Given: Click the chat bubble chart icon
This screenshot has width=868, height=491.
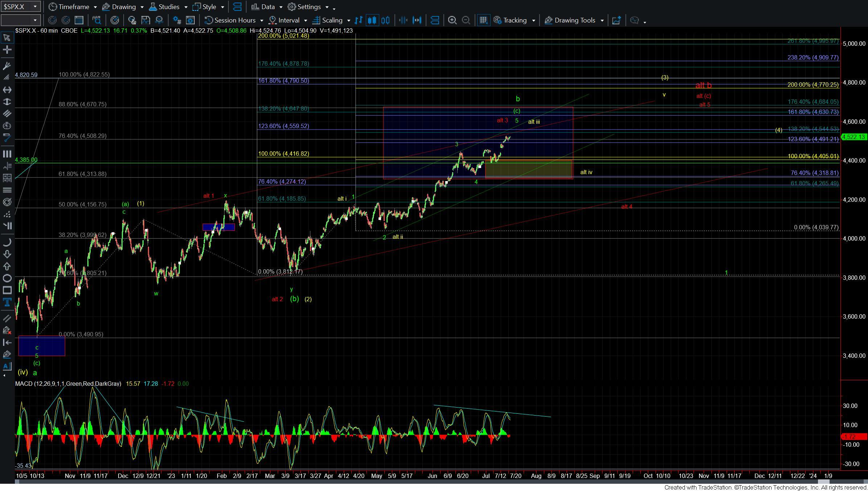Looking at the screenshot, I should 634,20.
